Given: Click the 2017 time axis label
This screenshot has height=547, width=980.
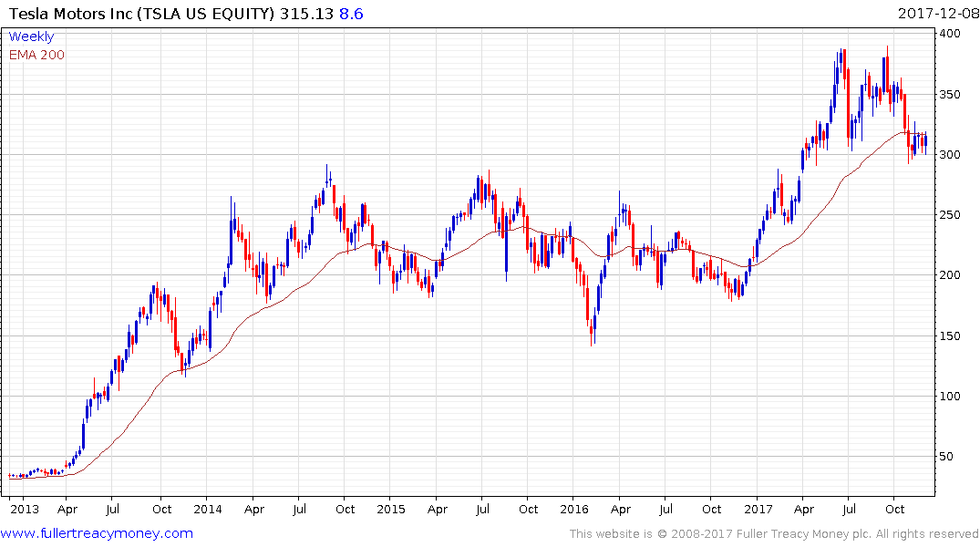Looking at the screenshot, I should [x=758, y=509].
